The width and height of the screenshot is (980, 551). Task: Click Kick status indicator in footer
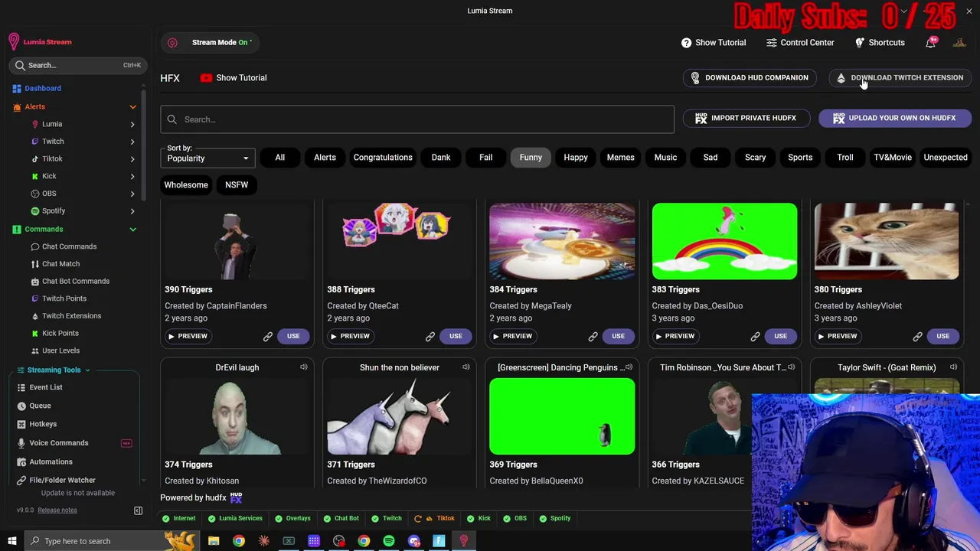tap(478, 518)
